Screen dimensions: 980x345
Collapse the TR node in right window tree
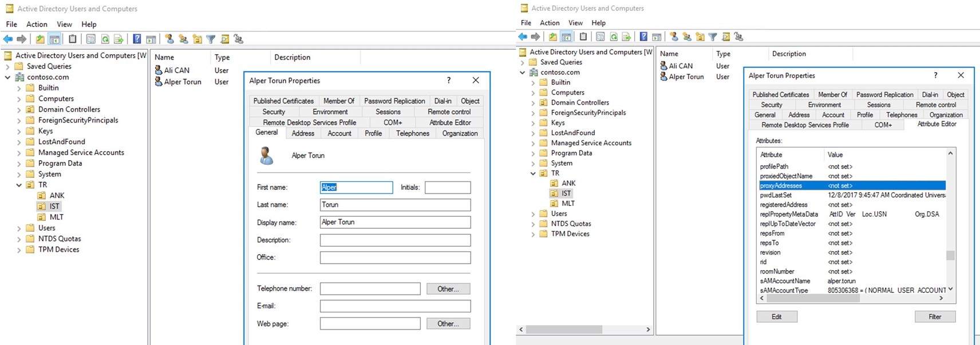pyautogui.click(x=533, y=173)
